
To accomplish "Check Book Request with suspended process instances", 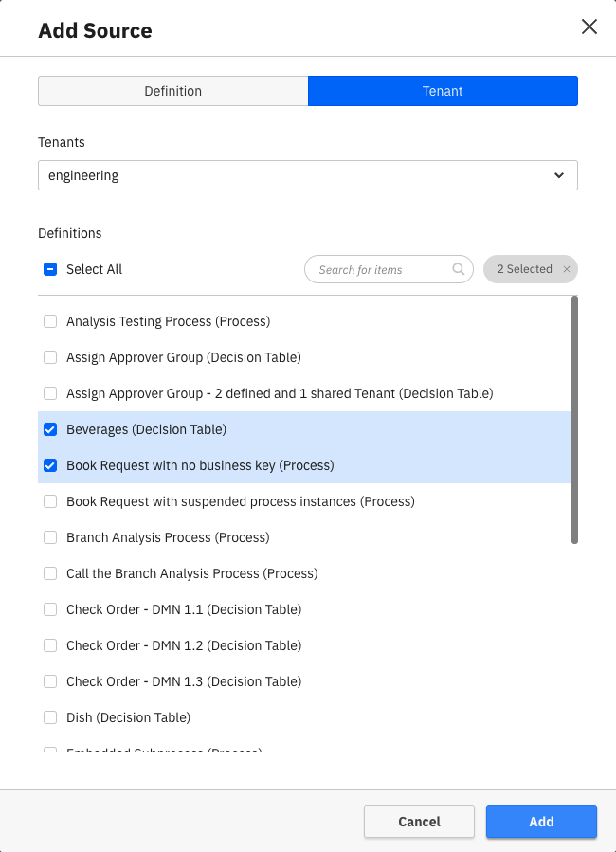I will tap(49, 501).
